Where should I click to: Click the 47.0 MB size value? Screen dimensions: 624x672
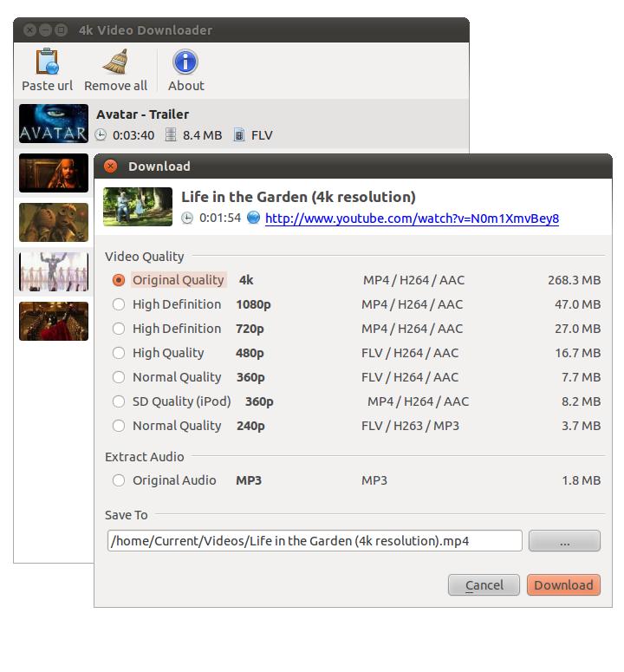[577, 304]
